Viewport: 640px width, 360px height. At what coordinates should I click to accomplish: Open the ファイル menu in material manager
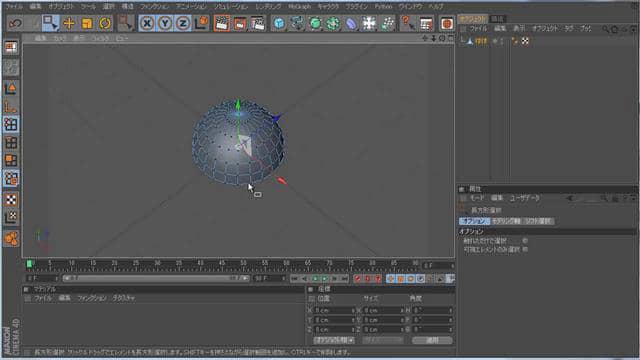[42, 298]
